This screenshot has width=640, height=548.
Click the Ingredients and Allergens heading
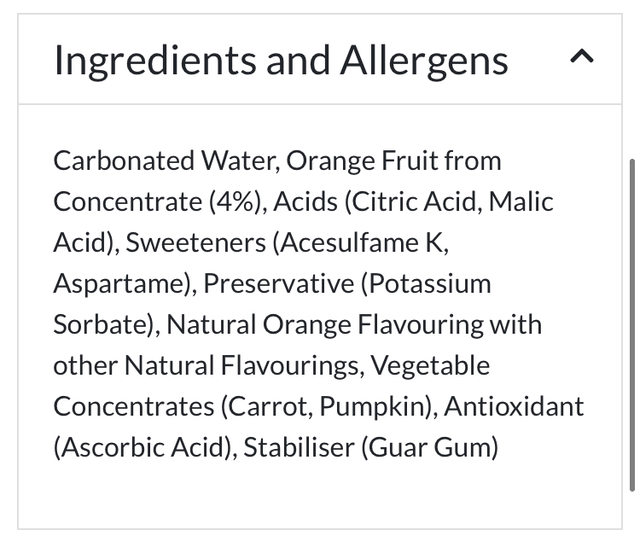281,60
